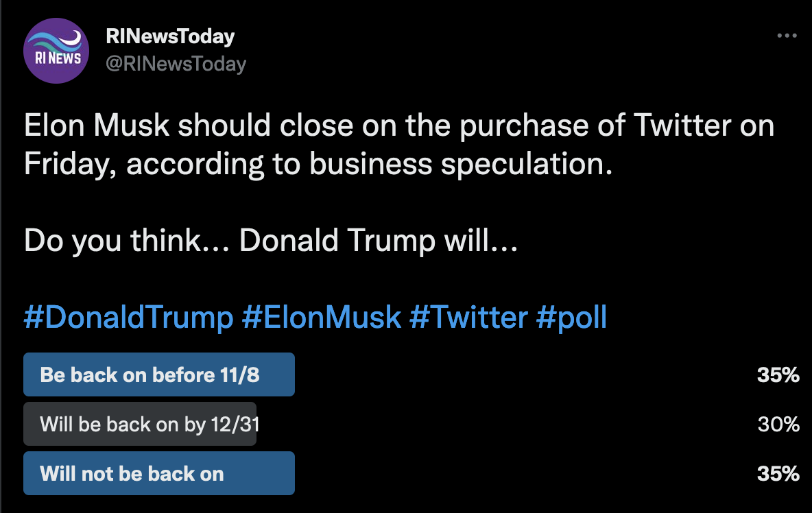Open the #Twitter hashtag link
Viewport: 812px width, 513px height.
coord(468,318)
